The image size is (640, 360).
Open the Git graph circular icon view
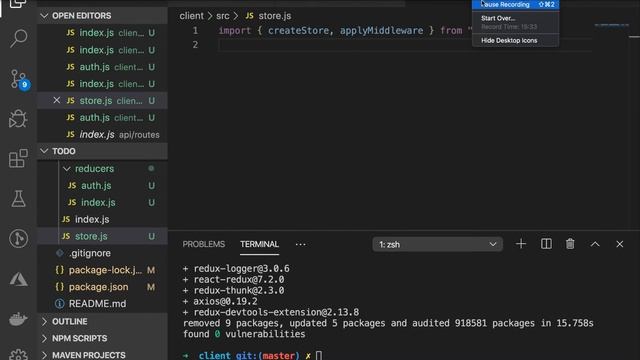coord(18,238)
